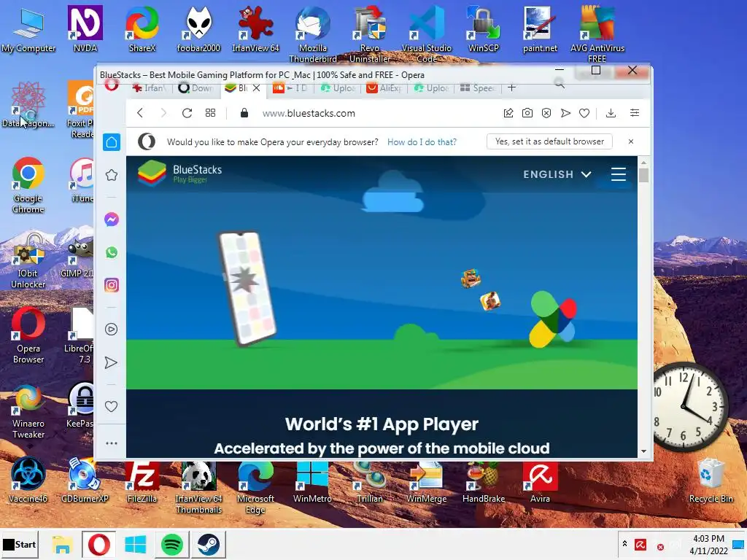The image size is (747, 560).
Task: Open WhatsApp in Opera sidebar
Action: pos(112,252)
